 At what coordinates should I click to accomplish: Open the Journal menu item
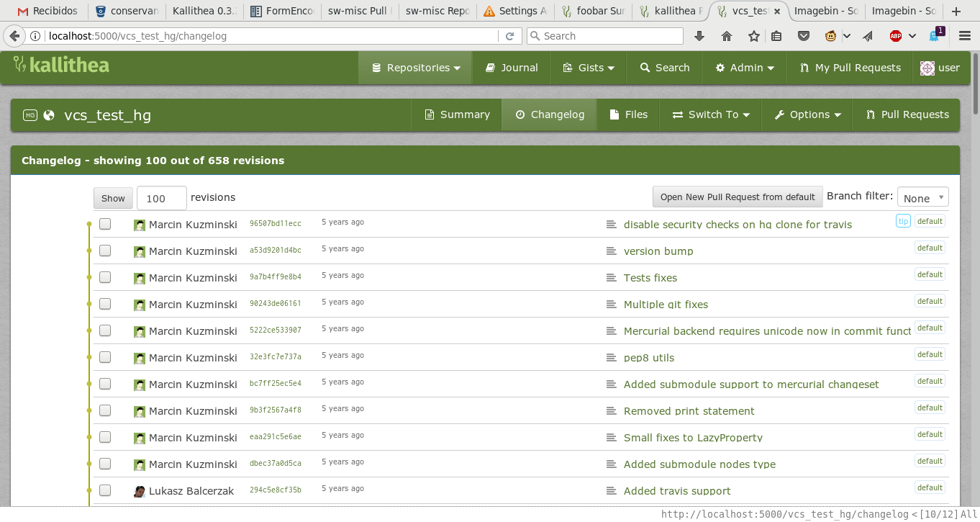[512, 68]
